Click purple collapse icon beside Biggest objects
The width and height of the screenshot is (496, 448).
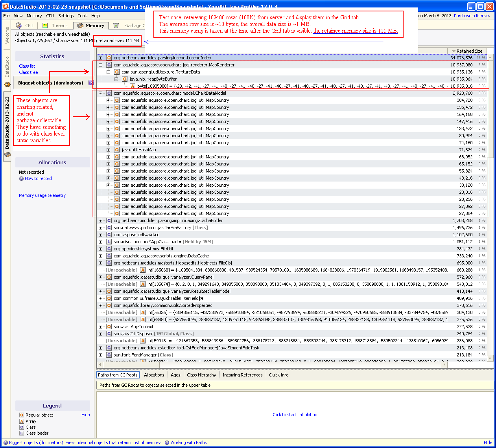click(91, 83)
